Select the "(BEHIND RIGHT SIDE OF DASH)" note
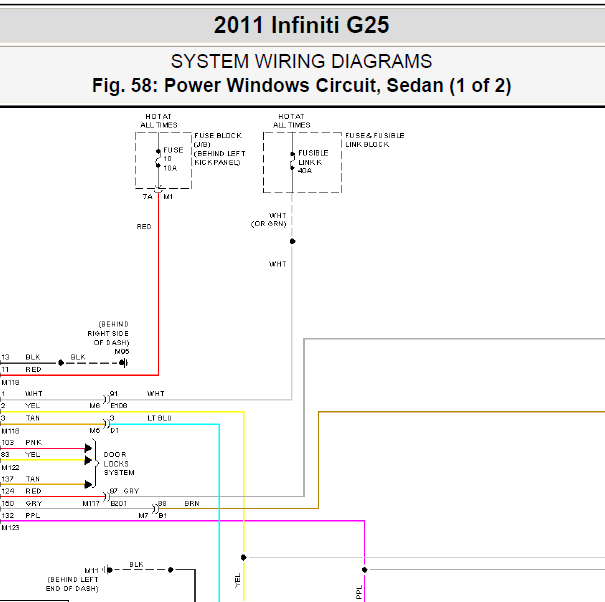Viewport: 605px width, 602px height. pyautogui.click(x=108, y=333)
